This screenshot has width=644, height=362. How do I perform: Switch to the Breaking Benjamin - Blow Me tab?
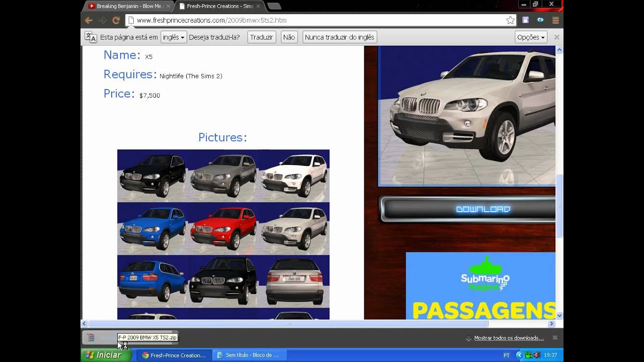(128, 6)
